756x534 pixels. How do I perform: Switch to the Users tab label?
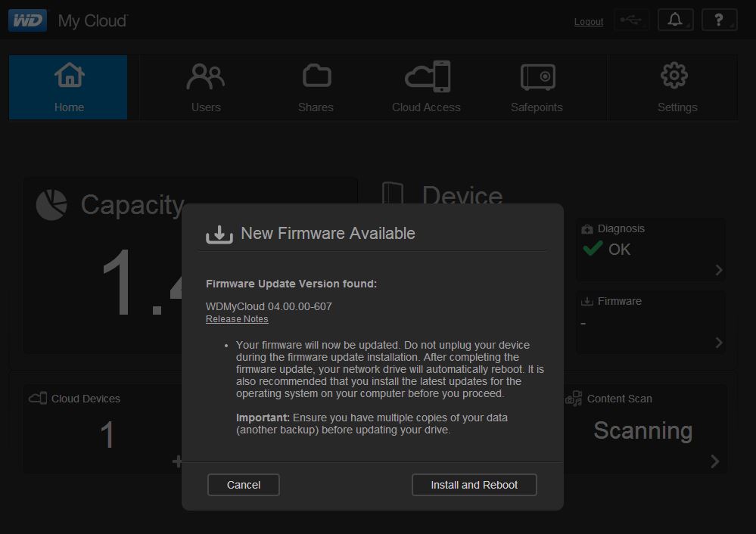pos(206,107)
